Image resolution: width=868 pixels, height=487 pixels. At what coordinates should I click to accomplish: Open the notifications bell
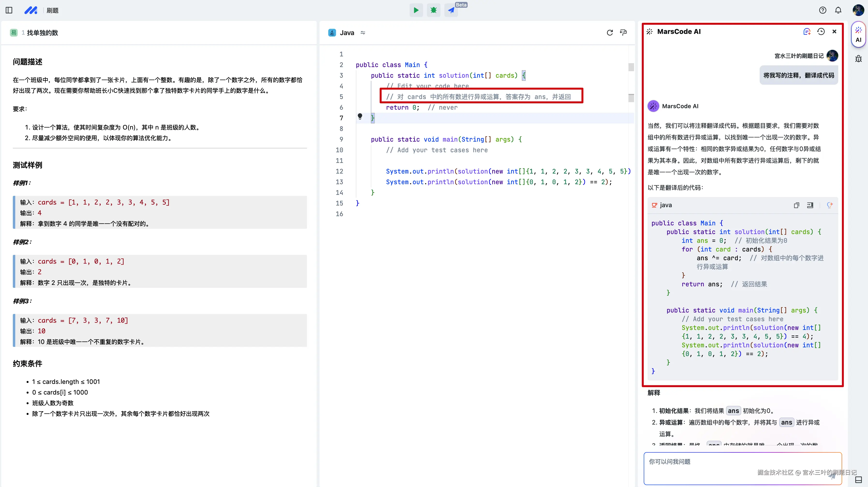click(x=838, y=10)
